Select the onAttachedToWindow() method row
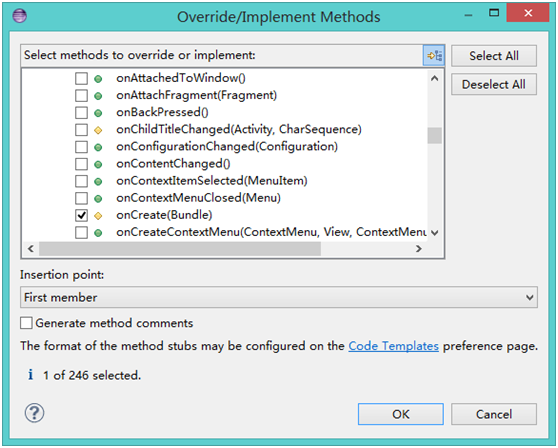The width and height of the screenshot is (558, 448). tap(181, 78)
